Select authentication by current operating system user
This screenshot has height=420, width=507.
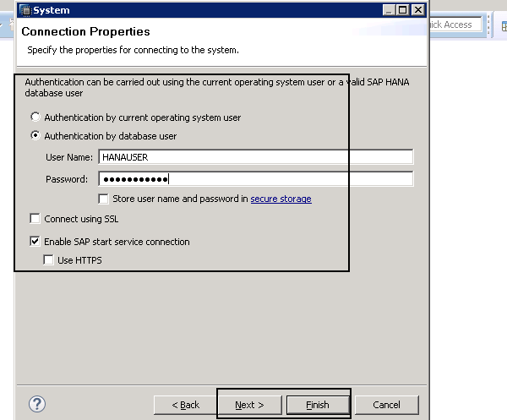[35, 117]
